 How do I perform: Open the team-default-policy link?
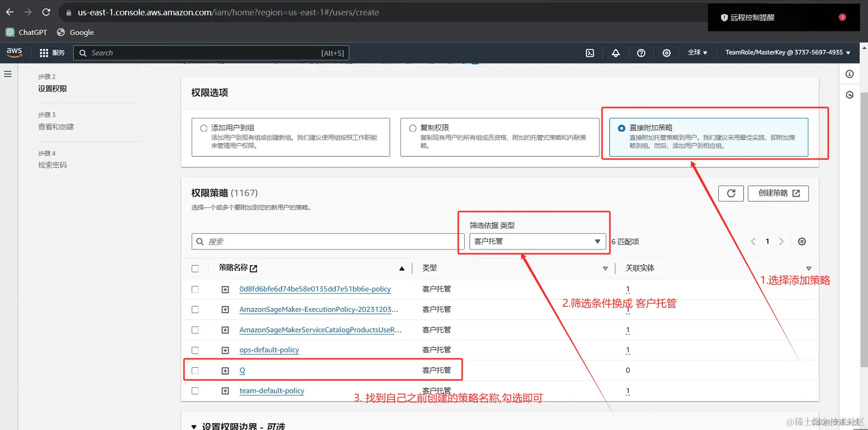coord(272,391)
